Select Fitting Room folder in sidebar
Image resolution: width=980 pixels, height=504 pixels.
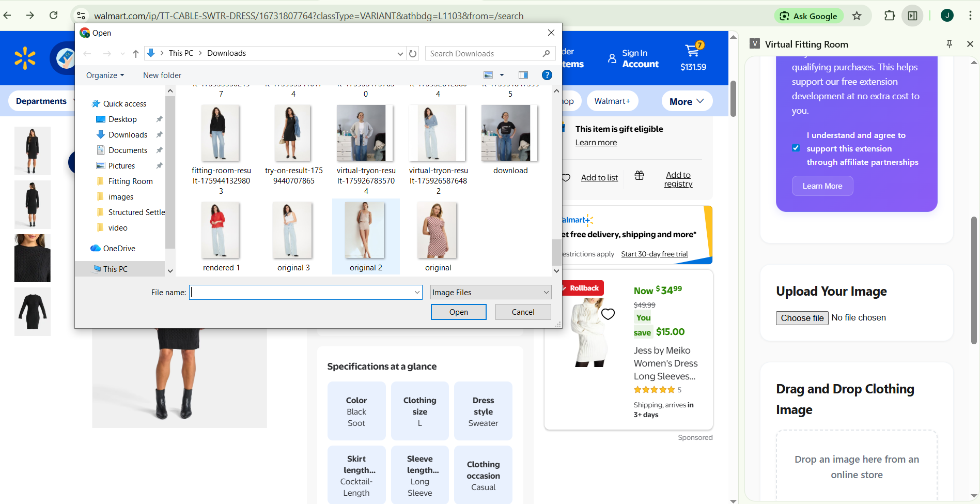[x=130, y=181]
